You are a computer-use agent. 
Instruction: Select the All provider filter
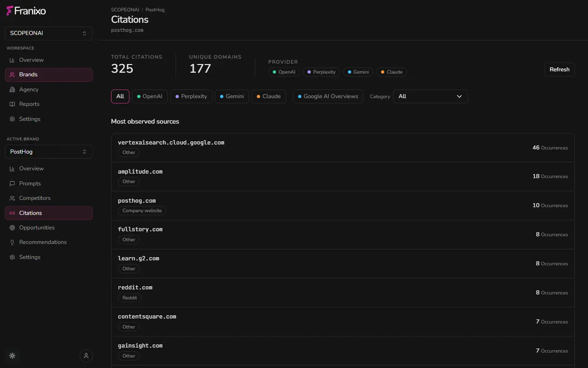pyautogui.click(x=120, y=96)
